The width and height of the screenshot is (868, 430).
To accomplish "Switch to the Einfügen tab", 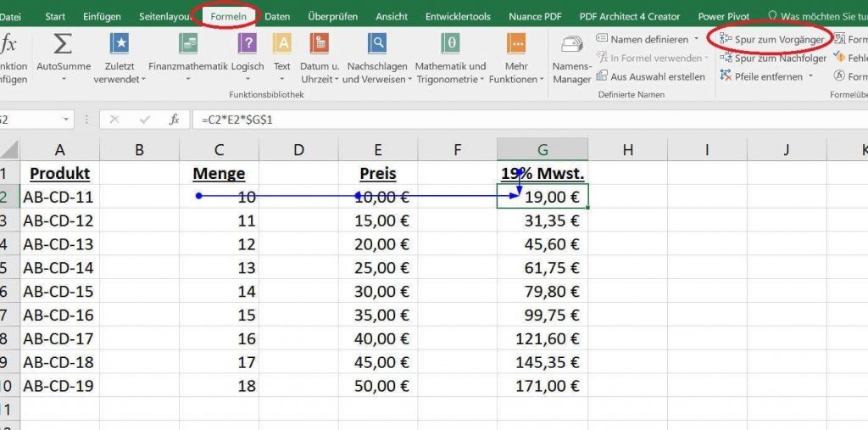I will (x=102, y=17).
